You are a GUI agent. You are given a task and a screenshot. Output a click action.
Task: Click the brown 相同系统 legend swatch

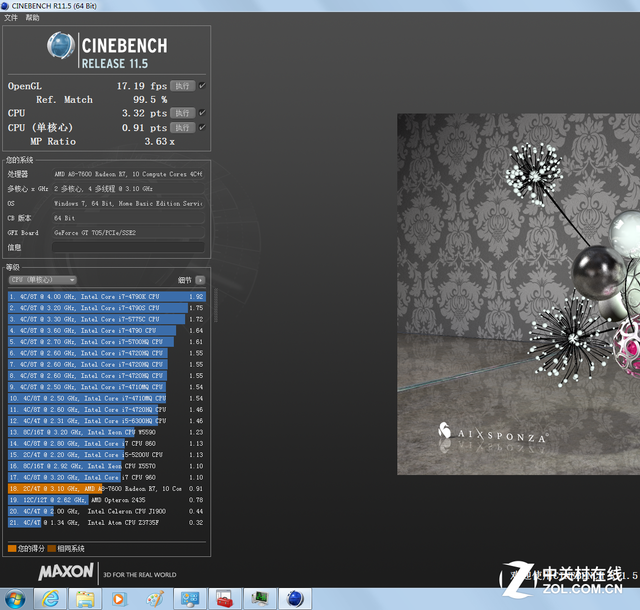pos(51,548)
